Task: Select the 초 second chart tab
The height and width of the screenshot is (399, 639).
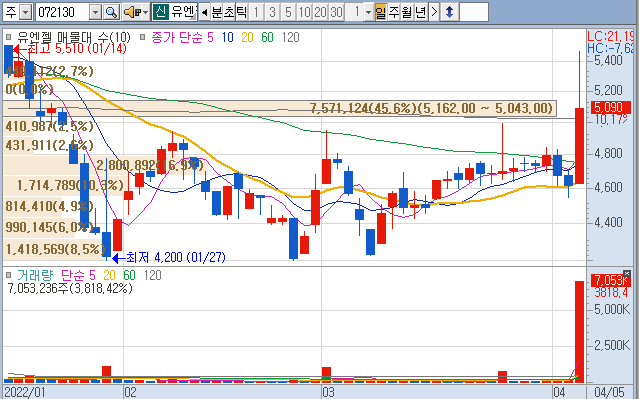Action: tap(229, 12)
